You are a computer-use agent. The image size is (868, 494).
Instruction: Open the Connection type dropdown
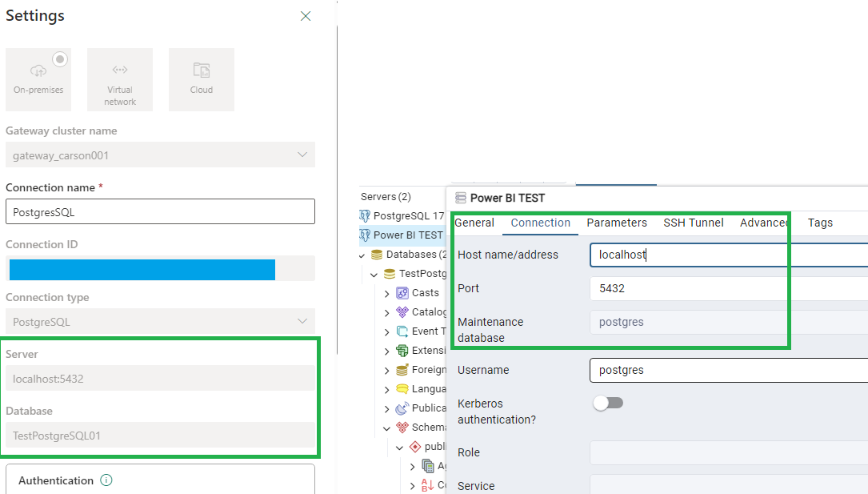tap(160, 322)
